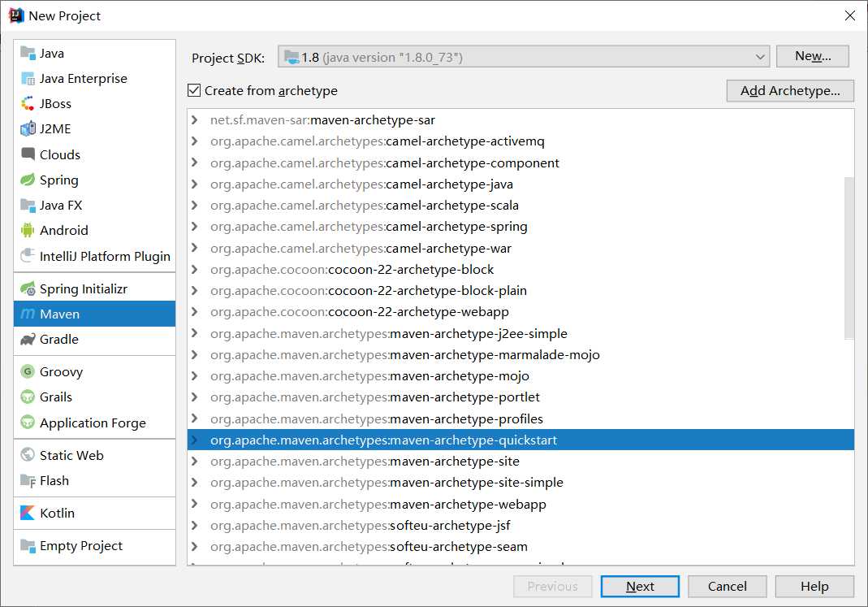The height and width of the screenshot is (607, 868).
Task: Select the Clouds project icon
Action: (28, 154)
